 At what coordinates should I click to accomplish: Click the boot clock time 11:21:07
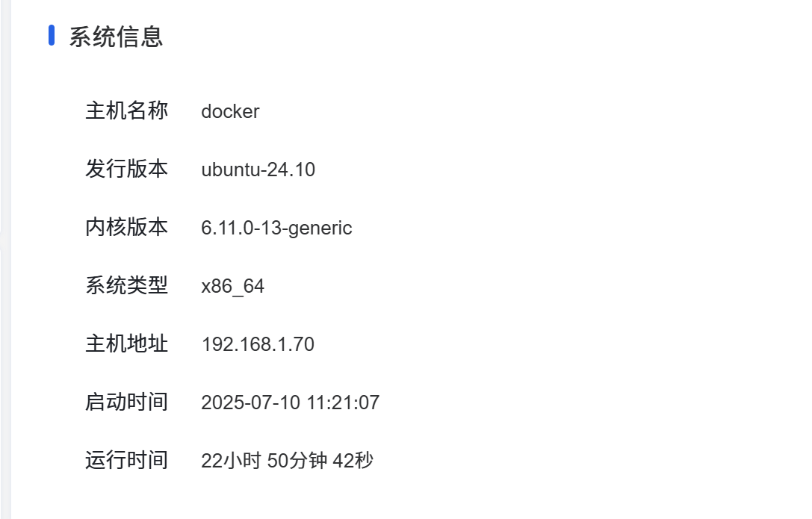pos(343,403)
